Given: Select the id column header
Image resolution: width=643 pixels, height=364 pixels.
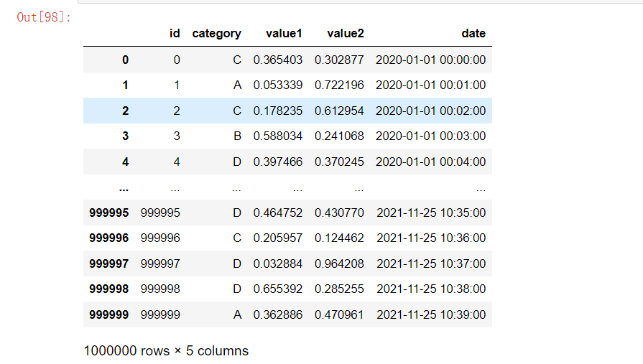Looking at the screenshot, I should pyautogui.click(x=175, y=33).
